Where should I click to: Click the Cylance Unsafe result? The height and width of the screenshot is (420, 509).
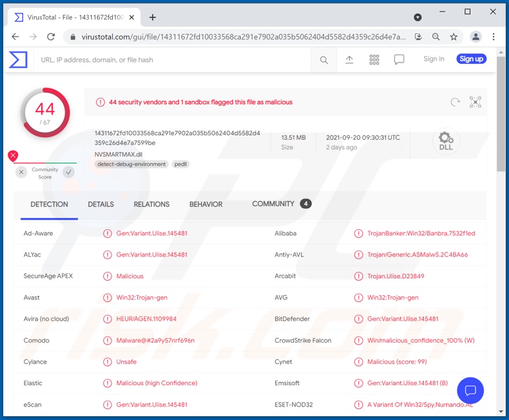[x=126, y=362]
